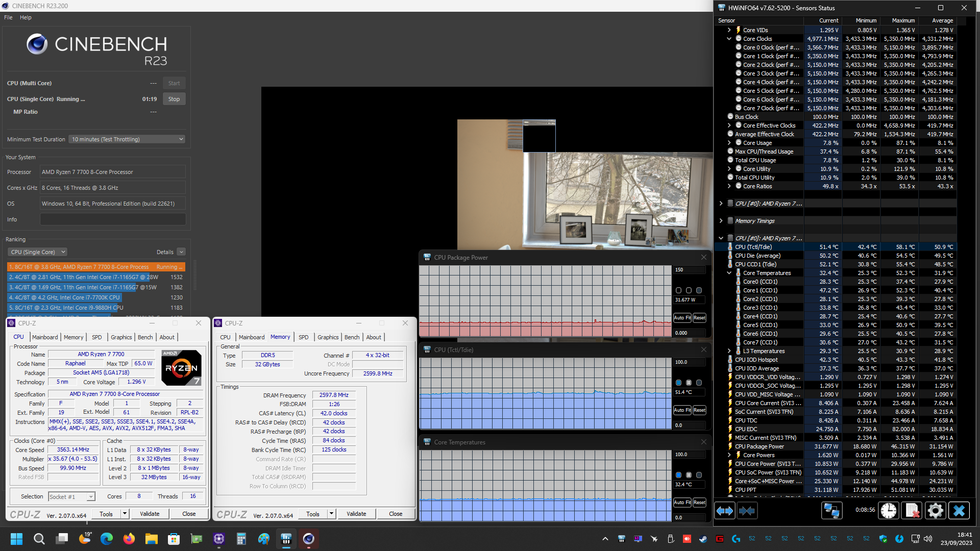
Task: Open Cinebench Help menu
Action: 26,17
